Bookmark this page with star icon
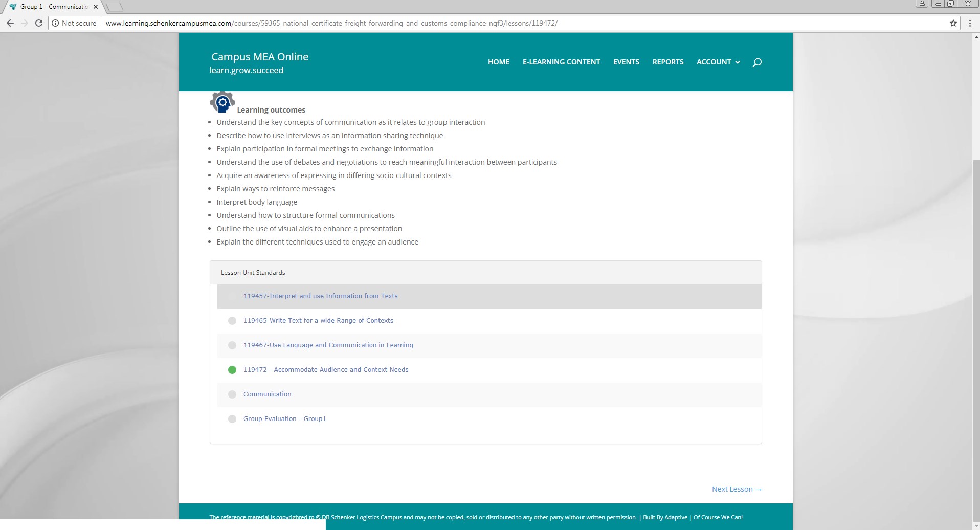This screenshot has width=980, height=530. 953,23
